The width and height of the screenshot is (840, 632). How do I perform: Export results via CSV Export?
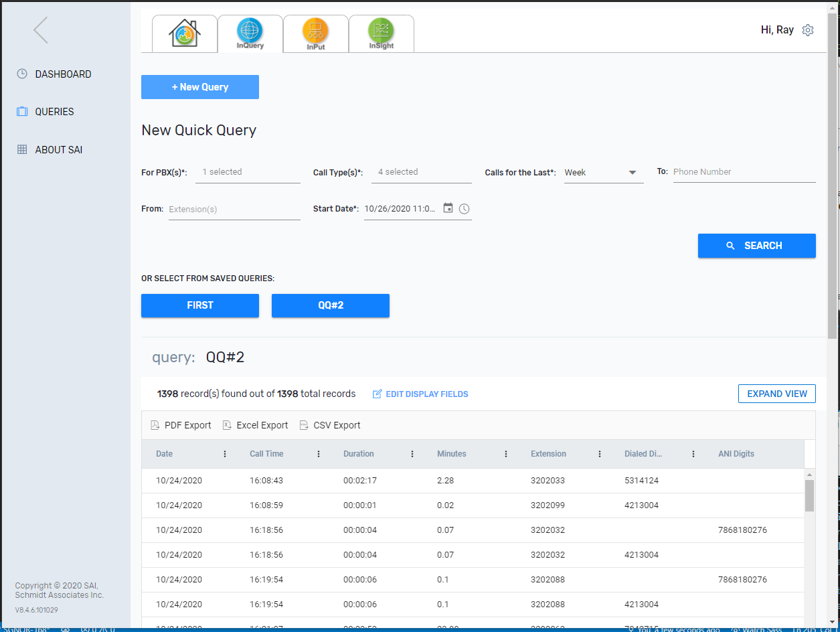point(330,425)
